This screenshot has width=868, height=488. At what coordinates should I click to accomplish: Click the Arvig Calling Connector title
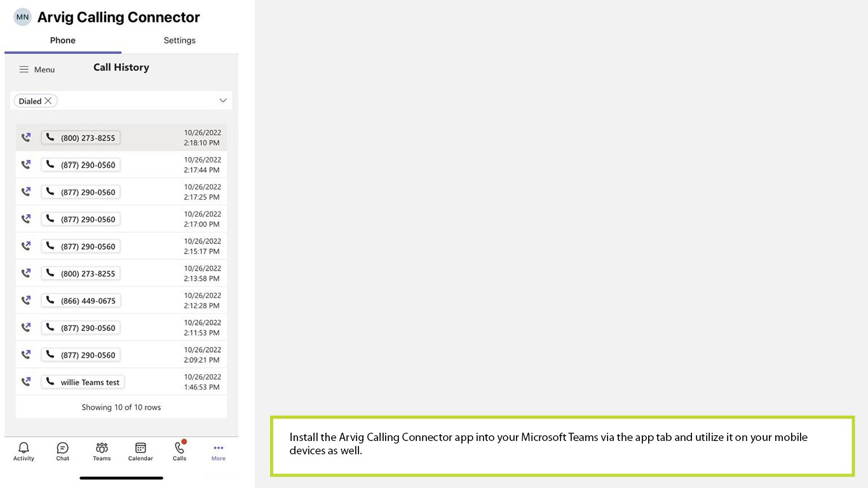(119, 17)
